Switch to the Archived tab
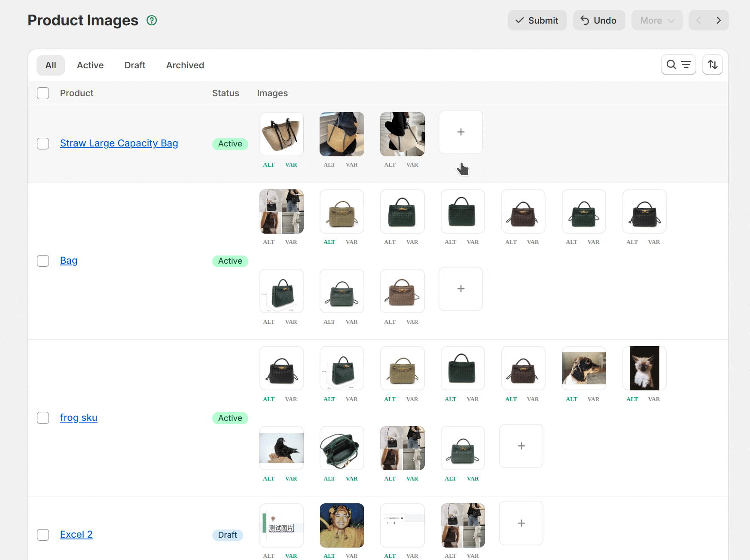Viewport: 750px width, 560px height. coord(185,65)
